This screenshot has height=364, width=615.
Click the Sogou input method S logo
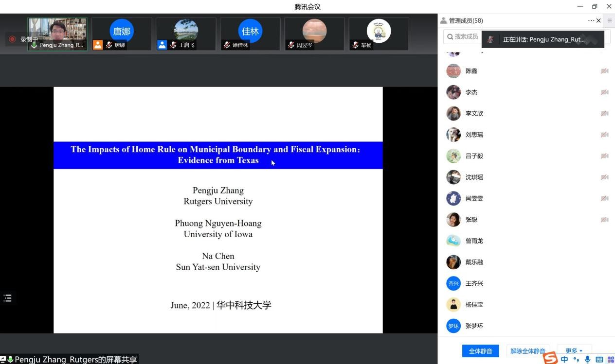550,359
